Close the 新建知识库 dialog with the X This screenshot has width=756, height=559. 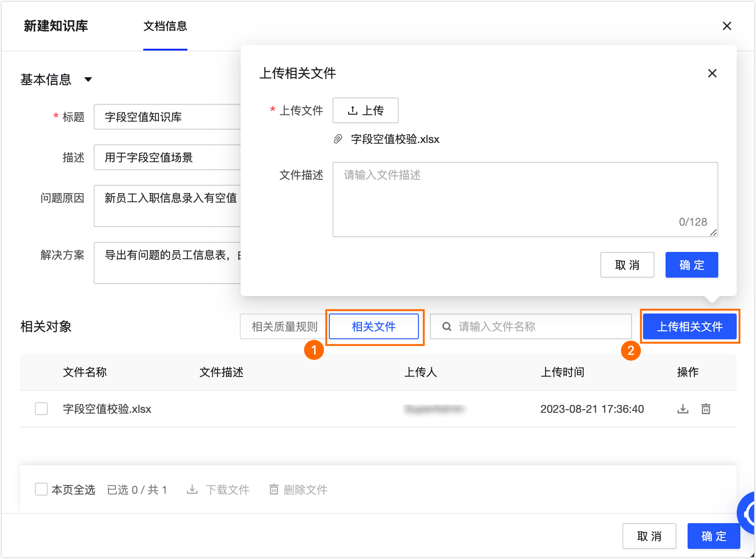pos(727,26)
